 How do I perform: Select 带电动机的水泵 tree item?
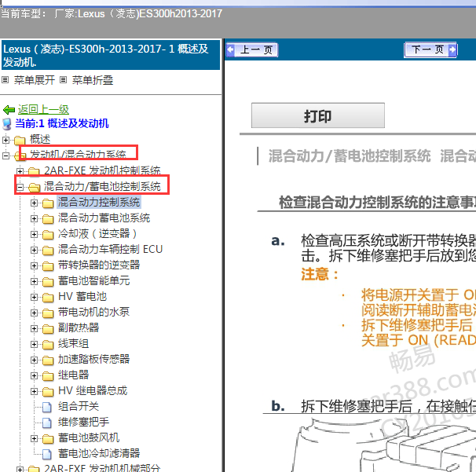pyautogui.click(x=93, y=312)
